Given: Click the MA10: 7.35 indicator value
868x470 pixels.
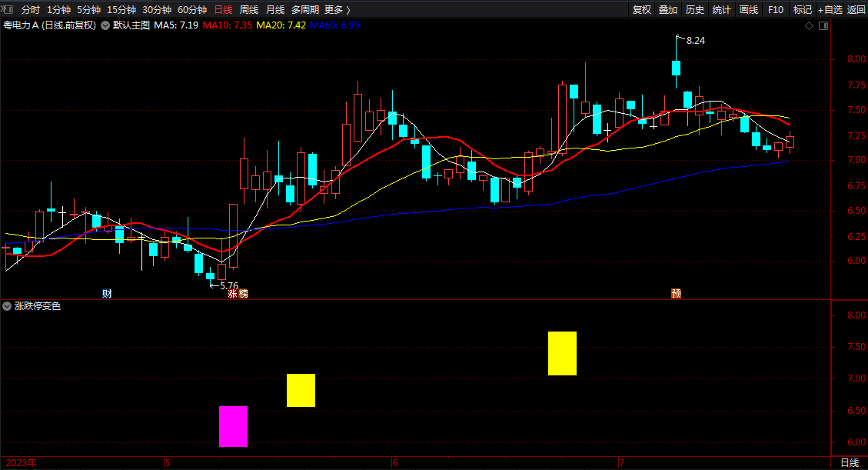Looking at the screenshot, I should click(228, 25).
